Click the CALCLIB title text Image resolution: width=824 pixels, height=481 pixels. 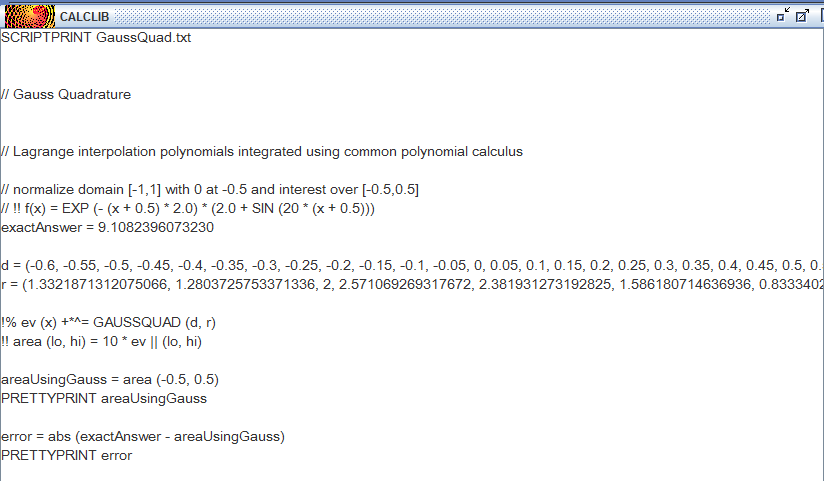click(x=84, y=17)
